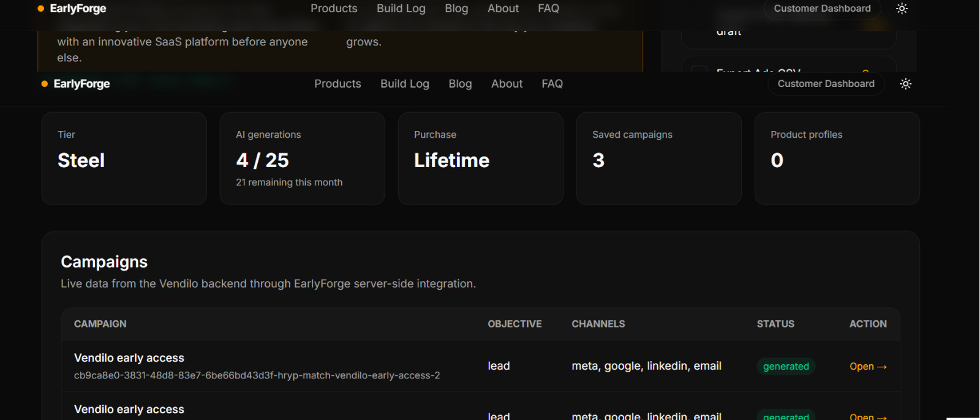Click the campaign id starting with cb9ca8e0

pyautogui.click(x=257, y=376)
